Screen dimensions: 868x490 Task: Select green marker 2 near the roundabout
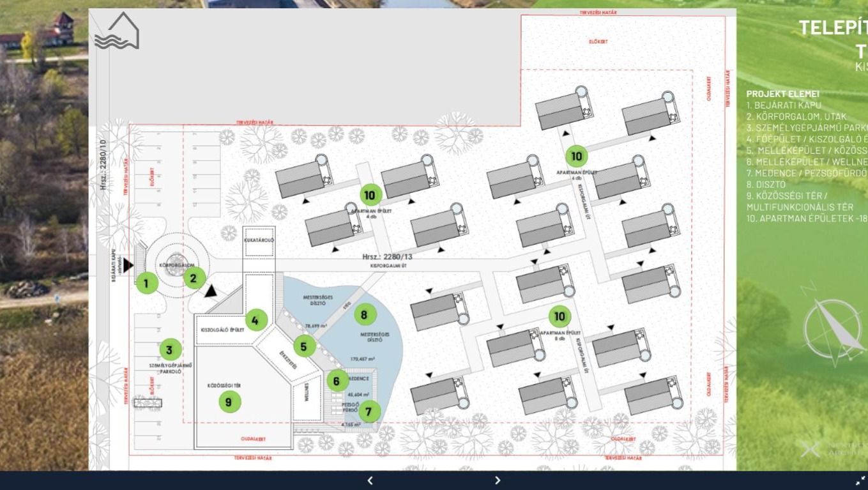point(194,278)
